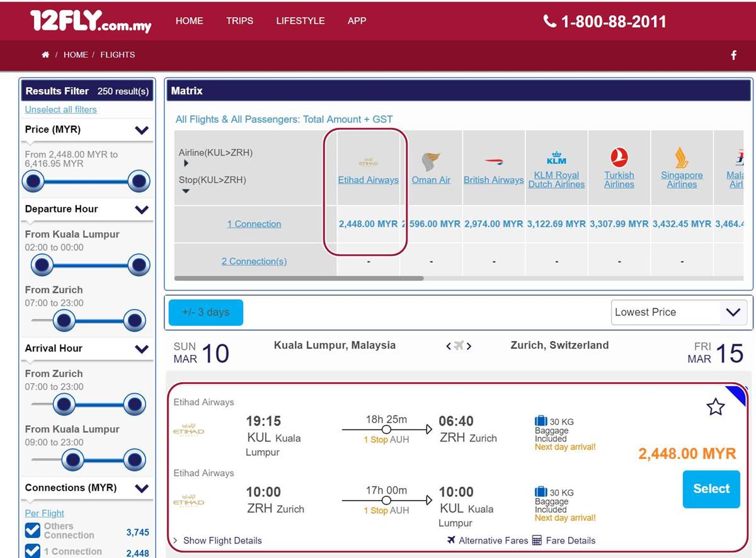Image resolution: width=756 pixels, height=558 pixels.
Task: Open the Etihad Airways matrix link
Action: 369,180
